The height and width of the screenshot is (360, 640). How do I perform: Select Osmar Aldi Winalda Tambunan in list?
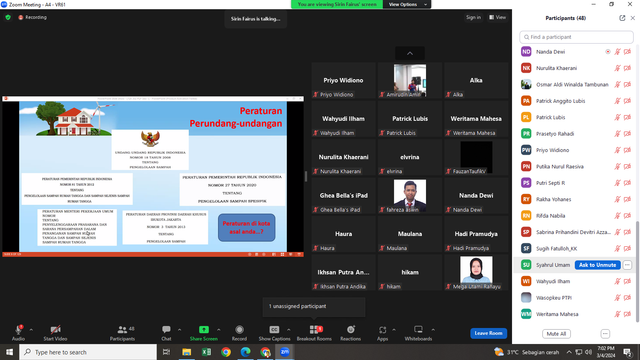click(x=576, y=84)
